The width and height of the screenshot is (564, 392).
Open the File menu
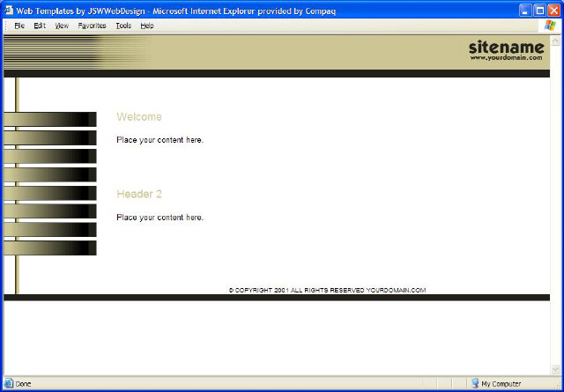coord(19,26)
